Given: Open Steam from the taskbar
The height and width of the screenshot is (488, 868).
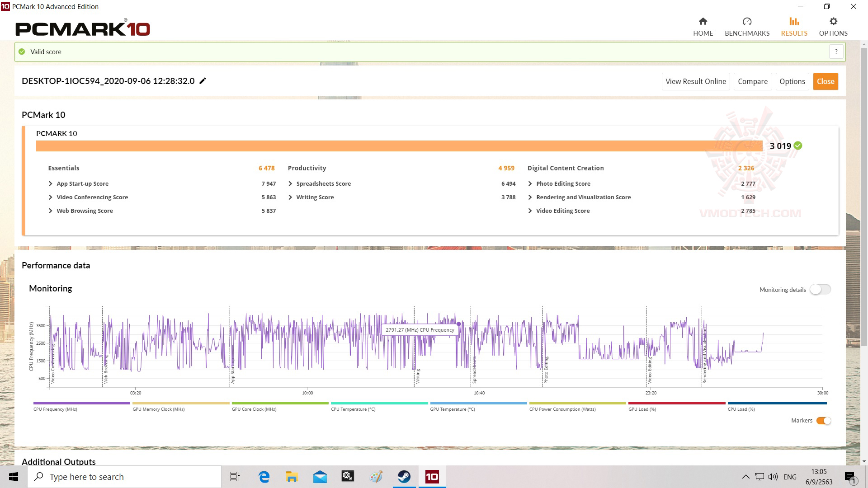Looking at the screenshot, I should pos(404,477).
